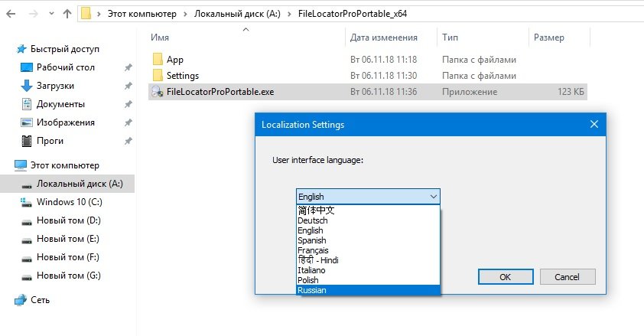Choose 'Français' from language list
This screenshot has height=336, width=644.
point(368,250)
